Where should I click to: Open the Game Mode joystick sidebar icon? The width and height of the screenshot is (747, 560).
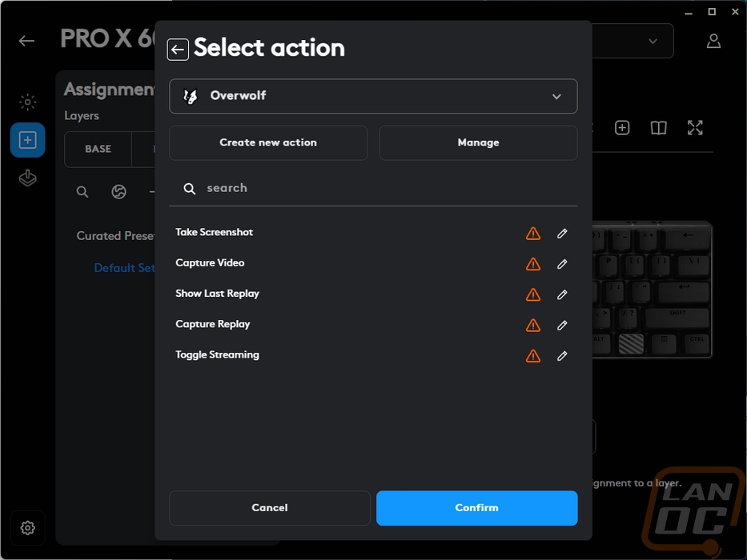coord(28,178)
